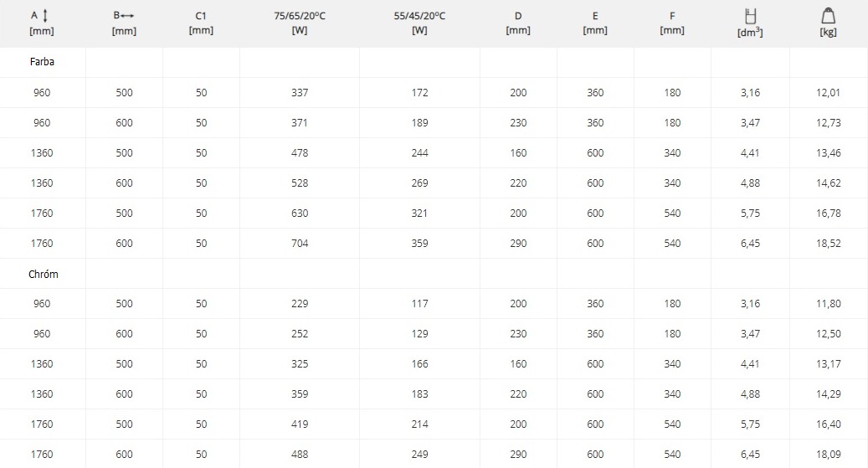Image resolution: width=868 pixels, height=468 pixels.
Task: Click the horizontal width arrow icon
Action: (x=127, y=16)
